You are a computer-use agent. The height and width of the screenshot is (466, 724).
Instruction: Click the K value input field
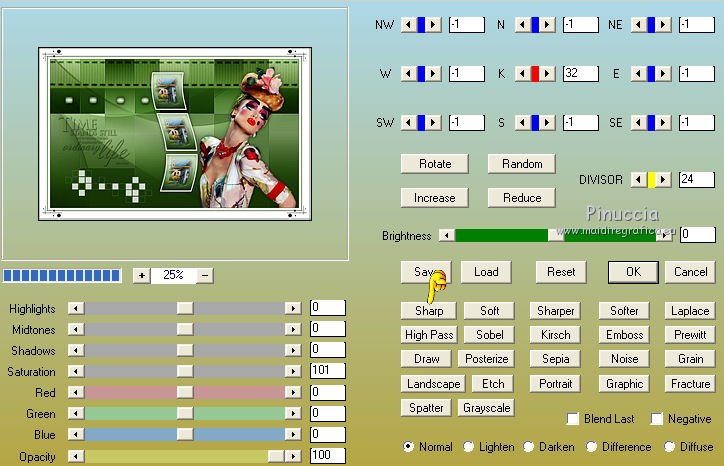pos(580,73)
